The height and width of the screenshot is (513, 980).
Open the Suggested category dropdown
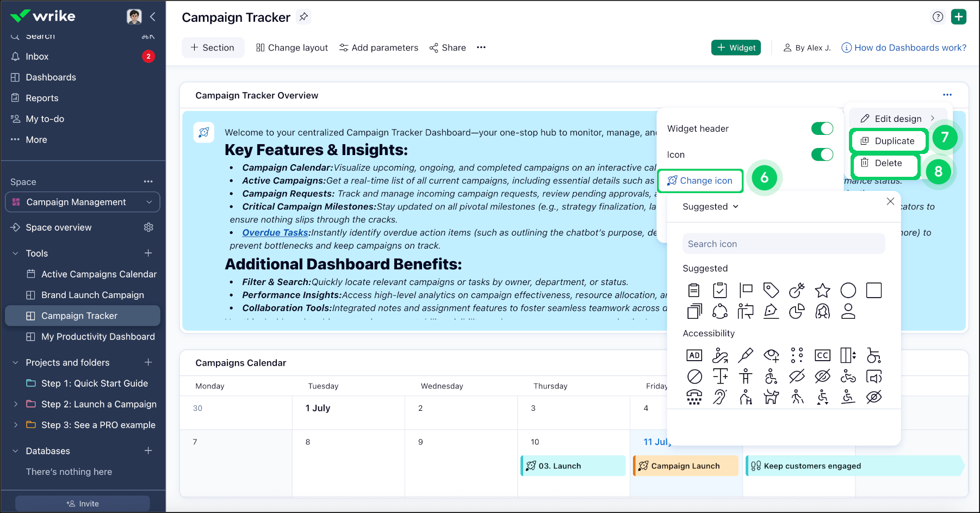[710, 207]
